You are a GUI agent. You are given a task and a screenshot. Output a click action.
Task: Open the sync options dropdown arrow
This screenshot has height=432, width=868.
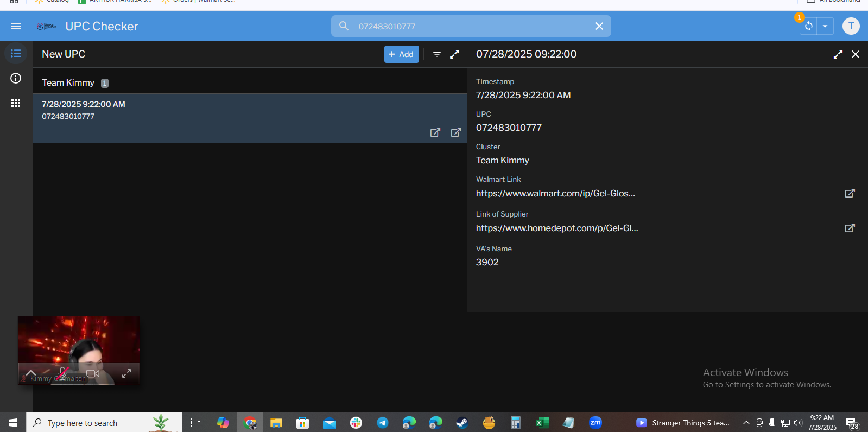click(825, 26)
